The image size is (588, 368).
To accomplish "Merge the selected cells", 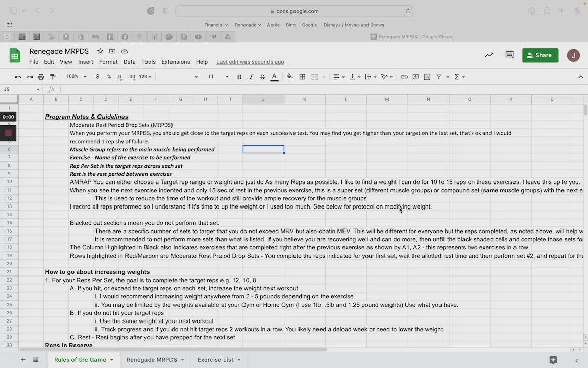I will click(314, 77).
